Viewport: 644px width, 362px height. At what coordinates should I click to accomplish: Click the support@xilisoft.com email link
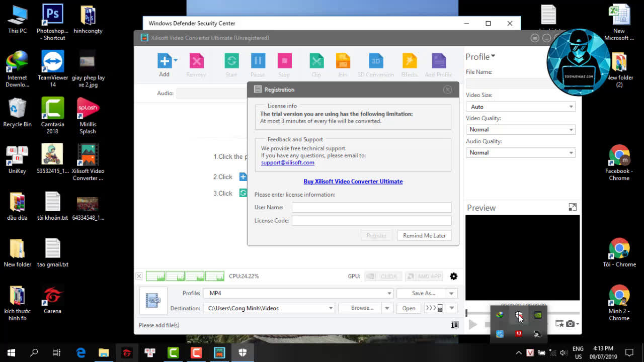pyautogui.click(x=288, y=162)
